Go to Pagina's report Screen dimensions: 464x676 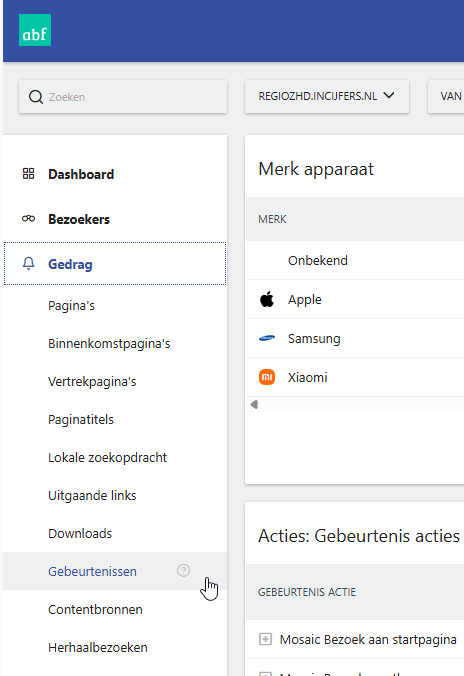click(x=71, y=306)
